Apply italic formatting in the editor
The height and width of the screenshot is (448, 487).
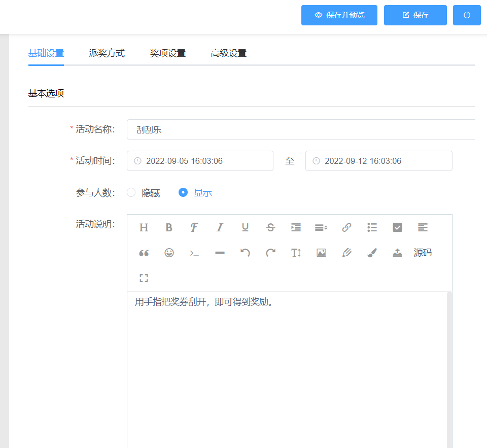click(220, 227)
